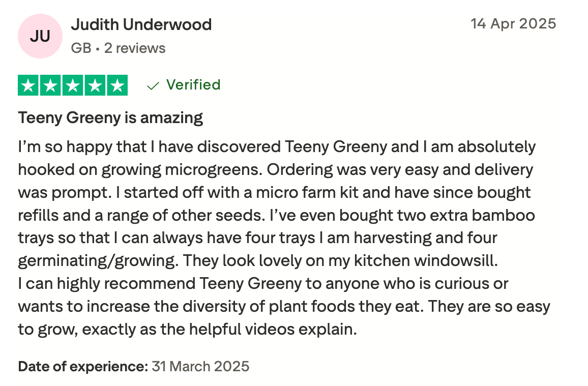Click the fifth green rating star
Viewport: 588px width, 386px height.
click(x=116, y=85)
